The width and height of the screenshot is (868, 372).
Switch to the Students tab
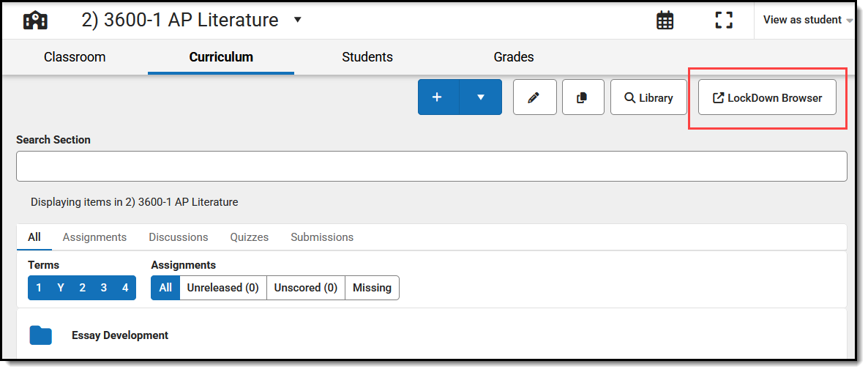[367, 57]
